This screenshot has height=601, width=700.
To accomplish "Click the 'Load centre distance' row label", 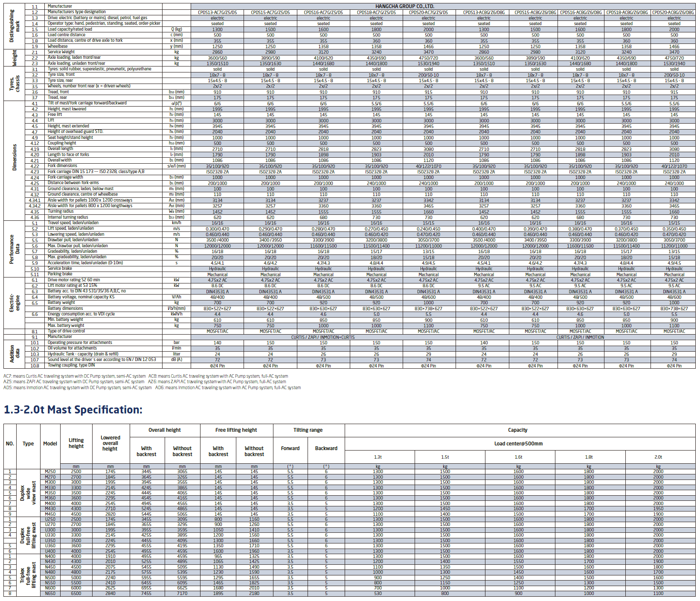I will click(67, 35).
